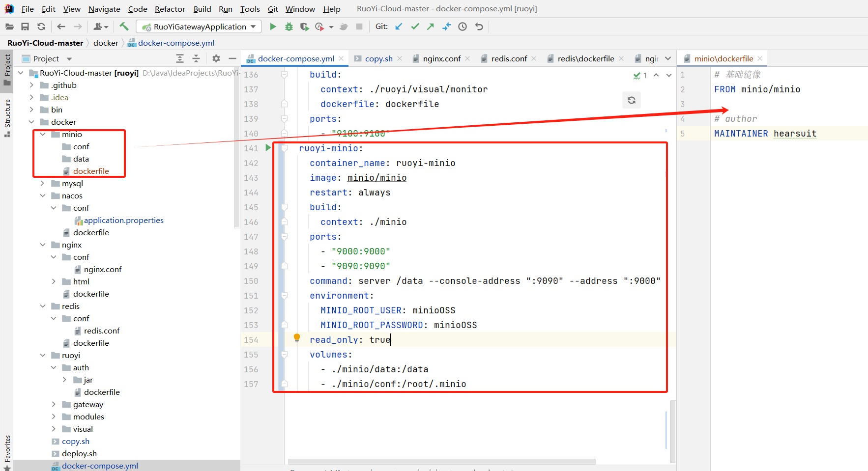868x471 pixels.
Task: Click the reload floating icon in editor
Action: (x=632, y=100)
